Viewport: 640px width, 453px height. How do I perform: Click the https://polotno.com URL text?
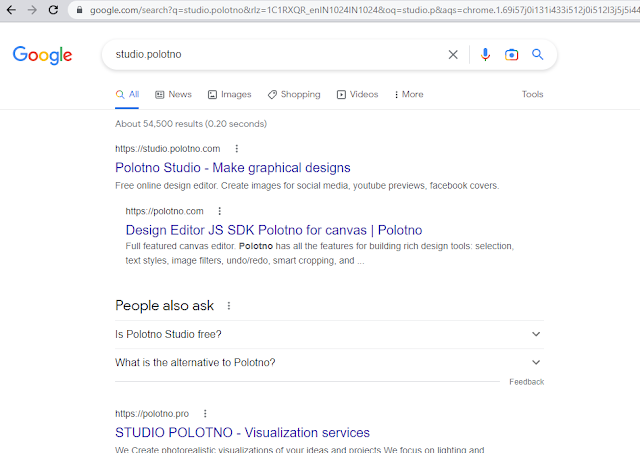coord(164,211)
